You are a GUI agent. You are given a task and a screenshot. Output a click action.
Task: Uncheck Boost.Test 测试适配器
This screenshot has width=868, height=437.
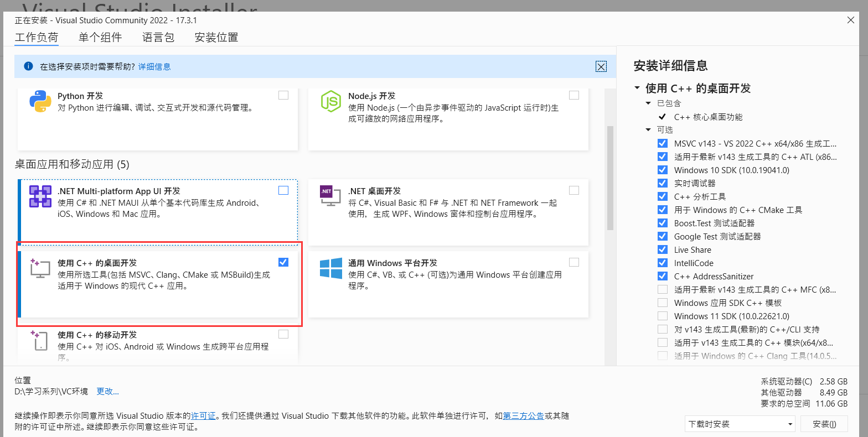click(x=663, y=223)
